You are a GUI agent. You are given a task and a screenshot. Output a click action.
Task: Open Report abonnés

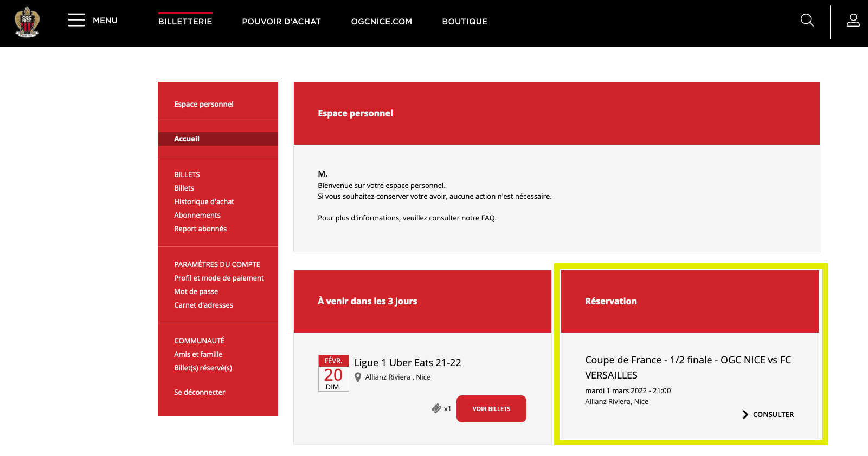[200, 229]
